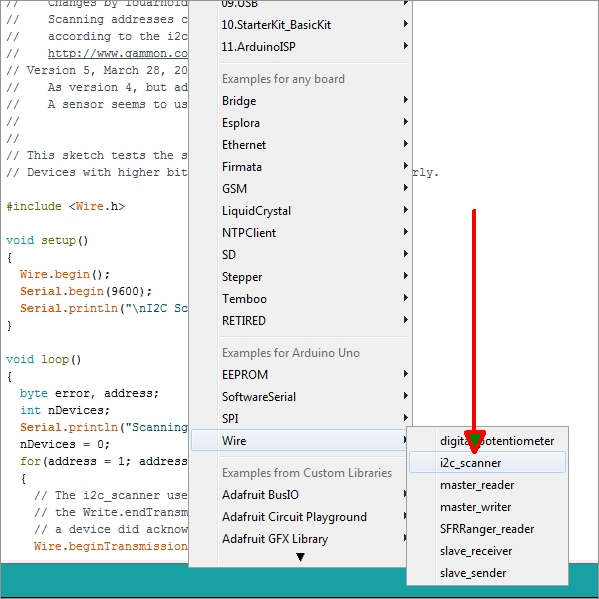The height and width of the screenshot is (599, 599).
Task: Open the master_reader example
Action: point(487,485)
